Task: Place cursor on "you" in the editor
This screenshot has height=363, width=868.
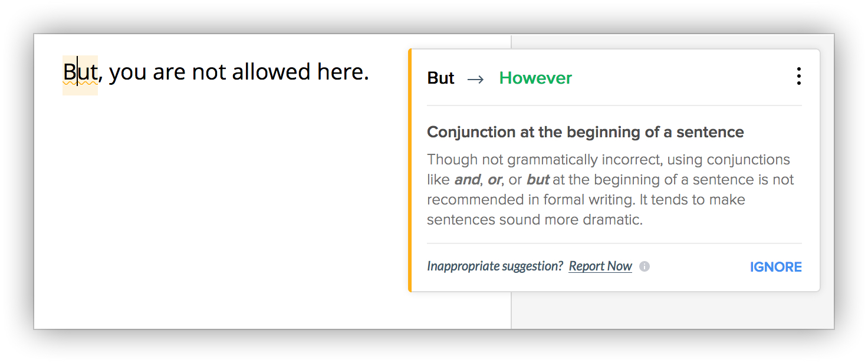Action: [x=128, y=72]
